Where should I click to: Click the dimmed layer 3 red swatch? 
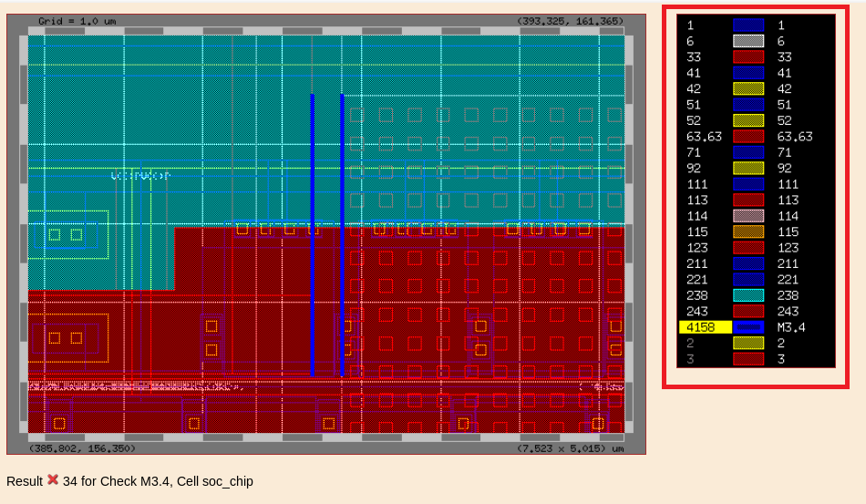[x=748, y=359]
